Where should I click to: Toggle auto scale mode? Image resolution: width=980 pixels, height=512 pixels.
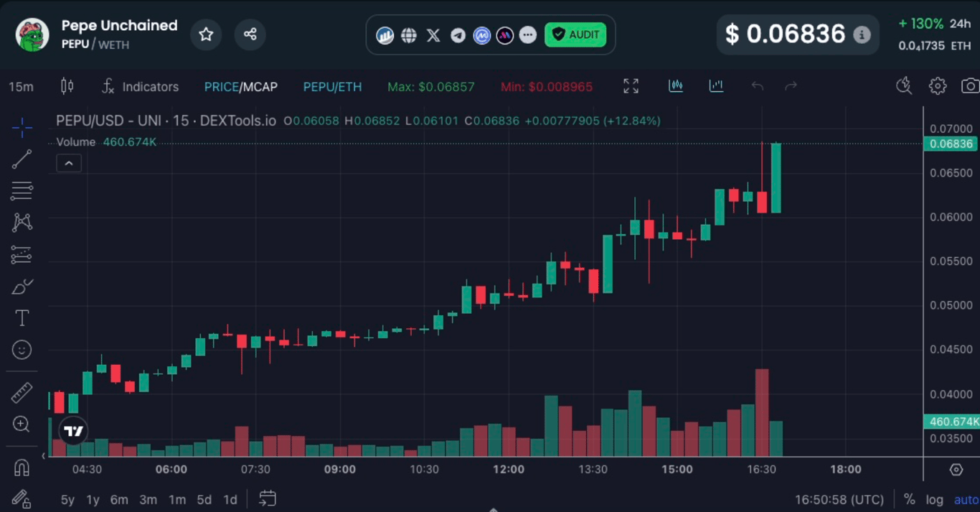pos(966,500)
